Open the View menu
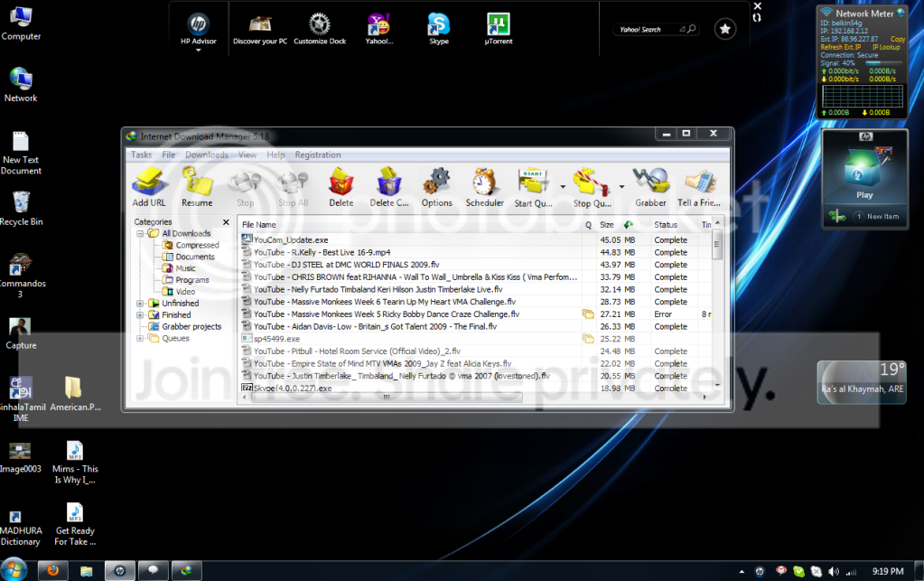This screenshot has height=581, width=924. click(247, 155)
